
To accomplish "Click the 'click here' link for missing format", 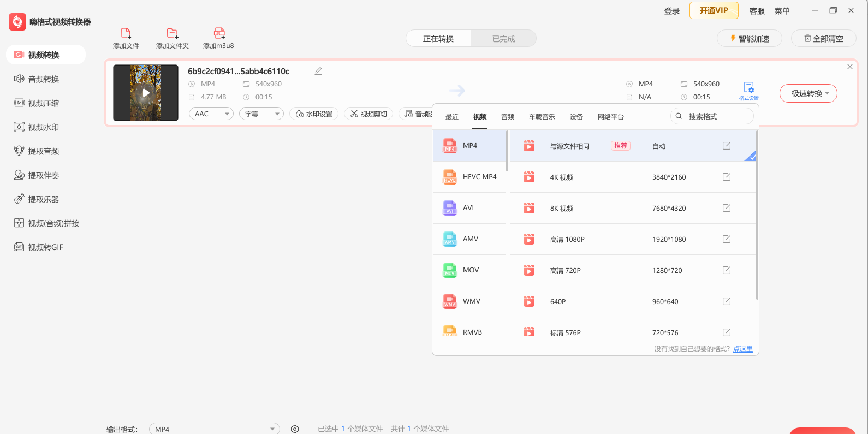I will point(742,349).
